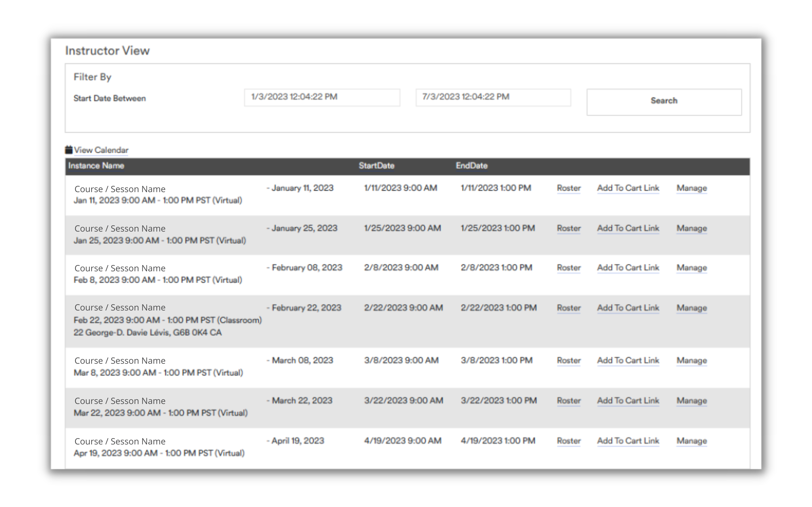Click the end date cell 1/25/2023 1:00 PM
This screenshot has width=812, height=507.
pyautogui.click(x=498, y=228)
